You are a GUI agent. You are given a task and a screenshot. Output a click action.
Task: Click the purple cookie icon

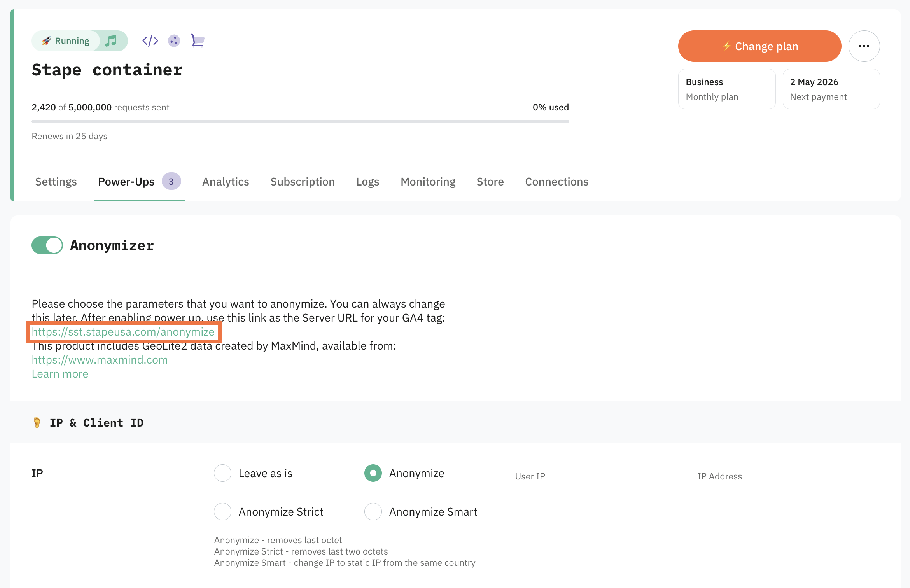174,41
